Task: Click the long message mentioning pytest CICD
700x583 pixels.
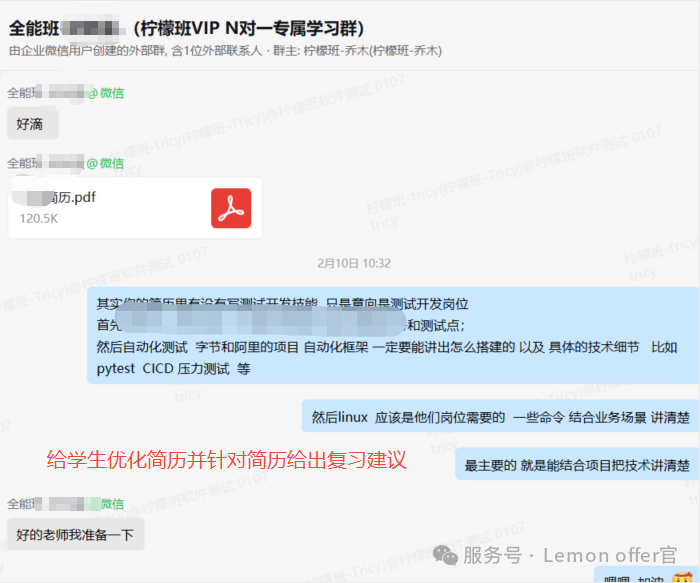Action: coord(390,335)
